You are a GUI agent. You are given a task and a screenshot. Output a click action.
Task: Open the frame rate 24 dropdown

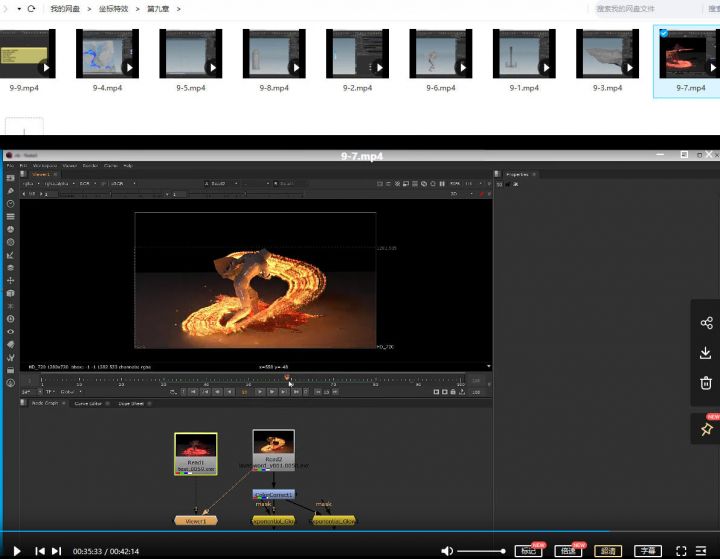pos(31,392)
